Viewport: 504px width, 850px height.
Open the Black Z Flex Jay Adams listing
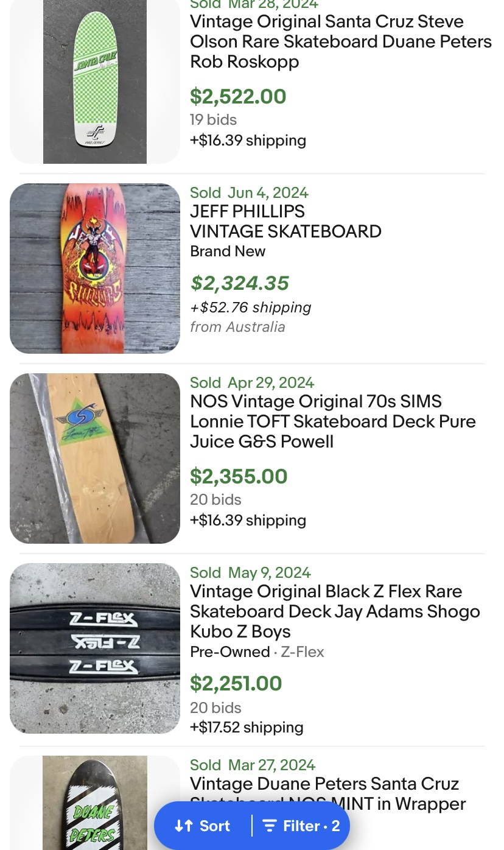point(334,611)
